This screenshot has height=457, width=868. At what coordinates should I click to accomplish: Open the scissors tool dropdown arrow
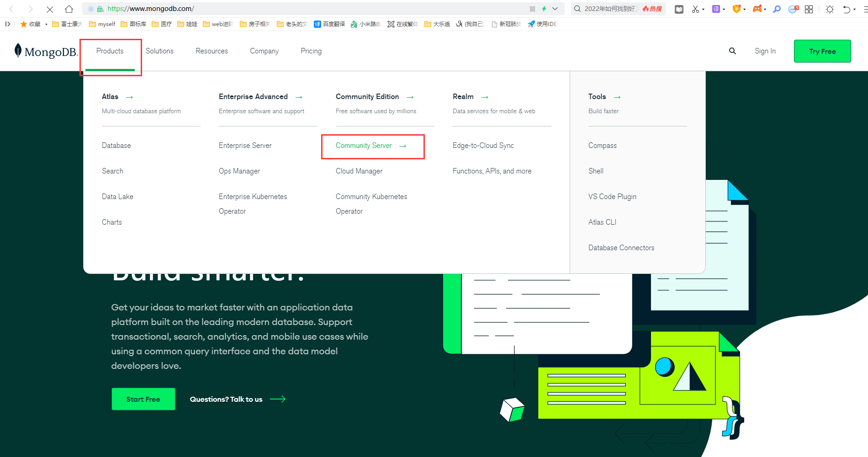703,9
